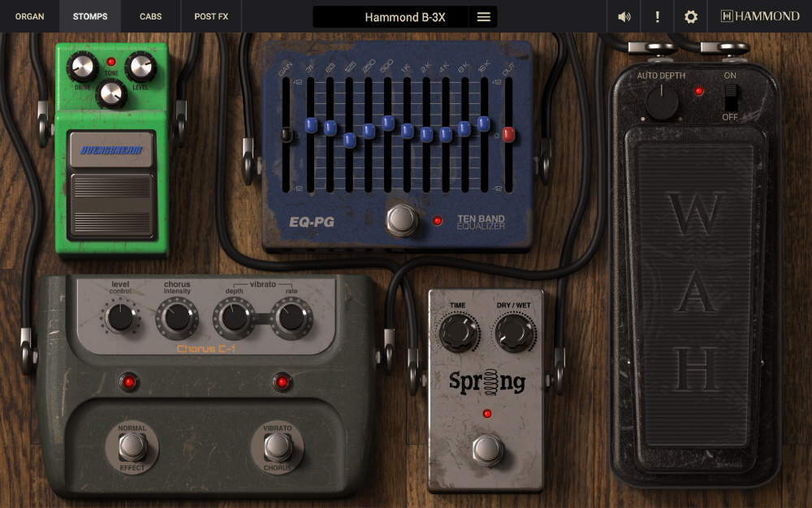Click the EQ-PG pedal red LED
The height and width of the screenshot is (508, 812).
tap(438, 221)
